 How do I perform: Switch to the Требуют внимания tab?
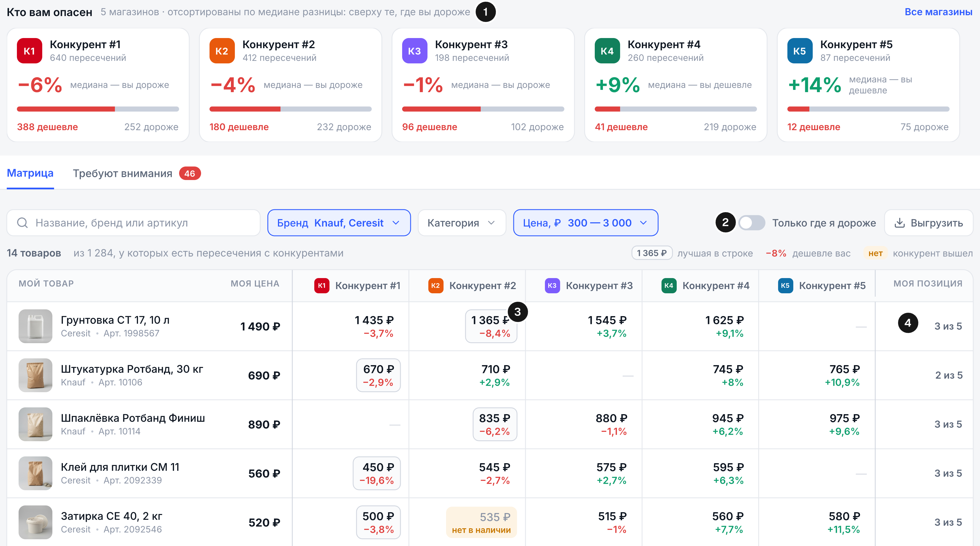pos(137,174)
